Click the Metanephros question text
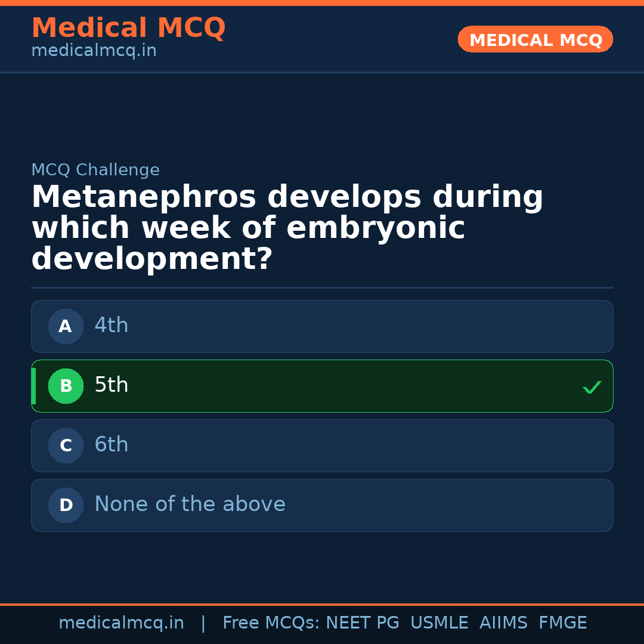 (x=286, y=228)
